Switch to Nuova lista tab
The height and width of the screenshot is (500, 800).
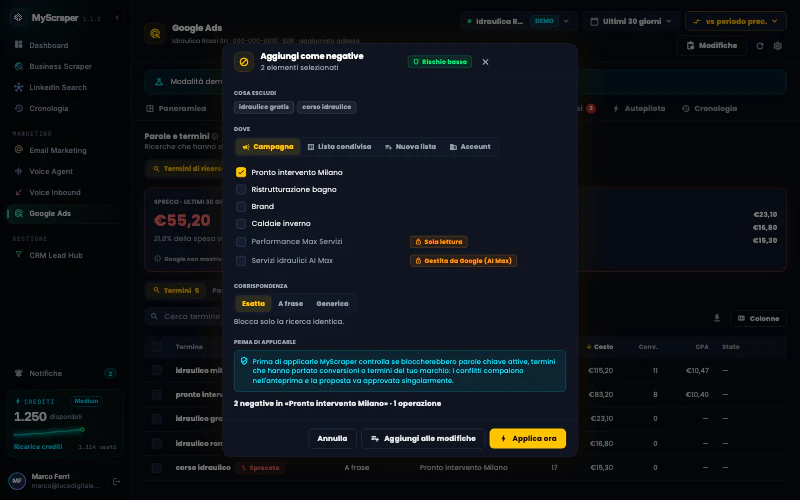coord(411,147)
